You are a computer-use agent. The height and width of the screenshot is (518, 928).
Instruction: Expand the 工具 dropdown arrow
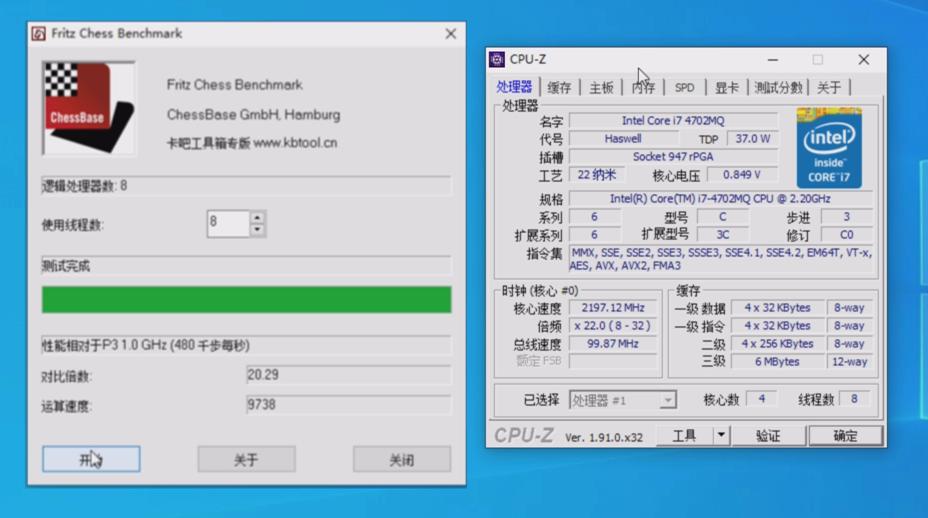(721, 436)
